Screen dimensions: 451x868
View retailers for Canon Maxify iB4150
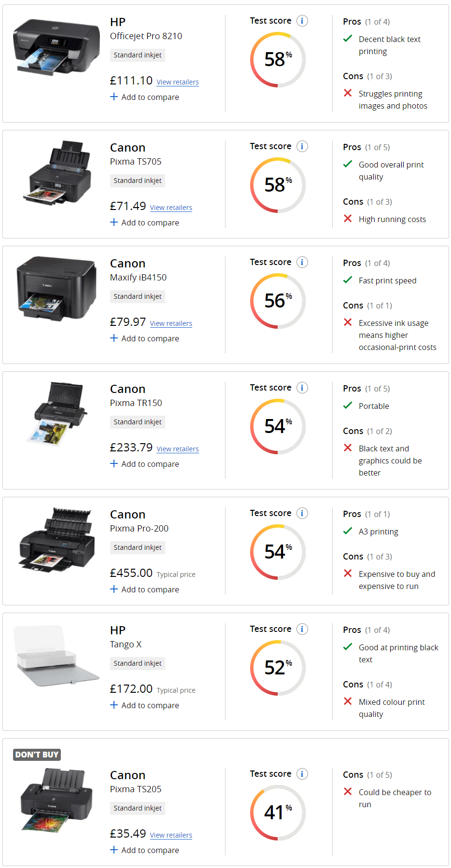(x=171, y=323)
